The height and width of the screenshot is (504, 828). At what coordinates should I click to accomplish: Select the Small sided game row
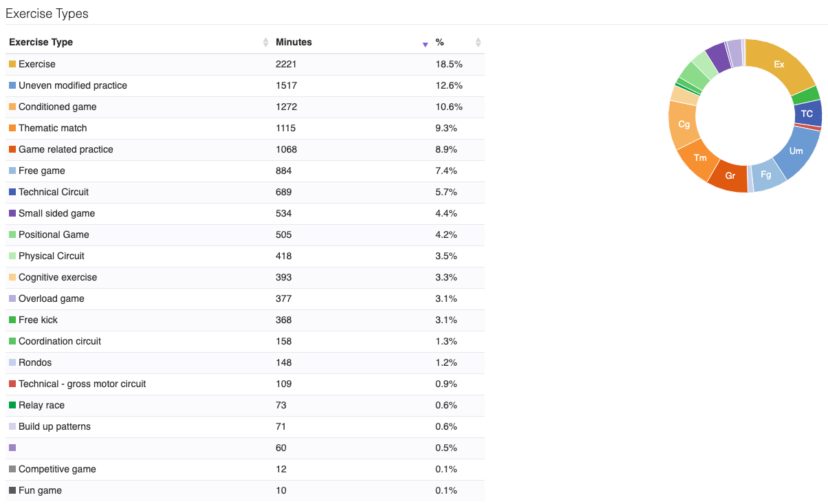[245, 213]
